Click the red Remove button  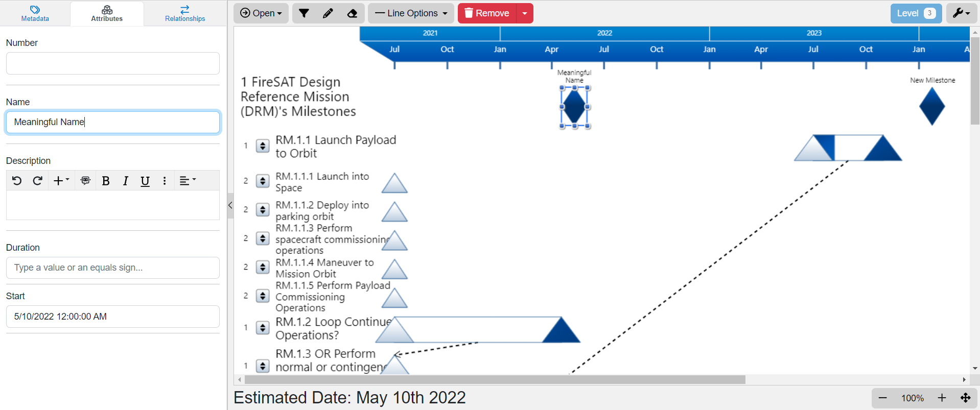(487, 13)
